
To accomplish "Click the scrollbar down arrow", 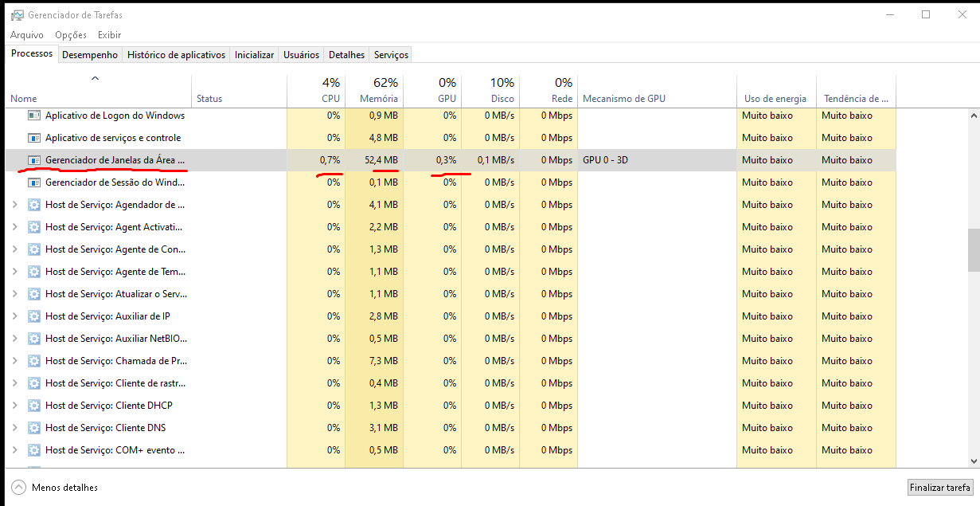I will (973, 461).
